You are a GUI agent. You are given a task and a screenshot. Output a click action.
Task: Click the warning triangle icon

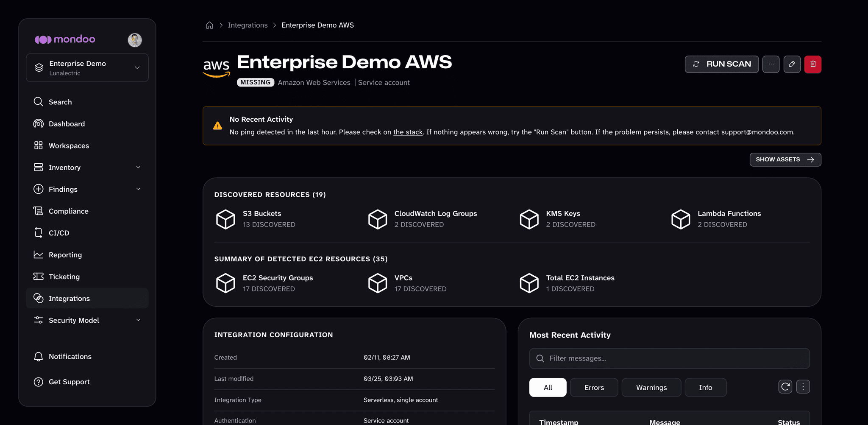(217, 126)
